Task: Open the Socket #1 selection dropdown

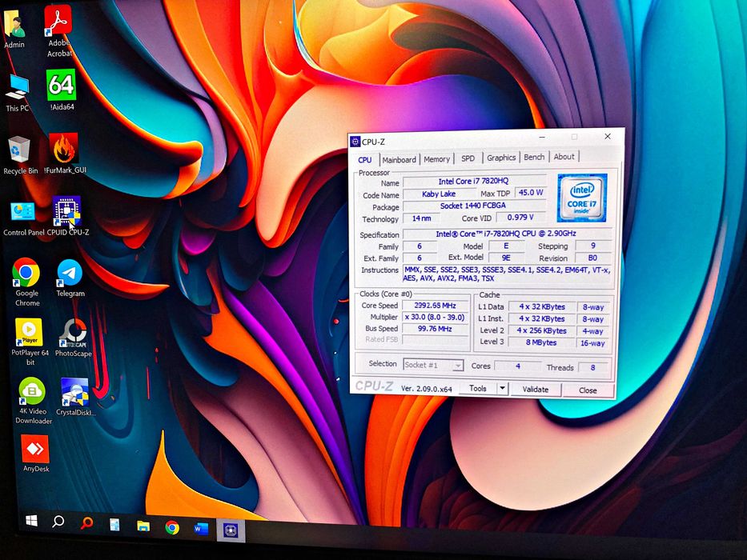Action: tap(433, 366)
